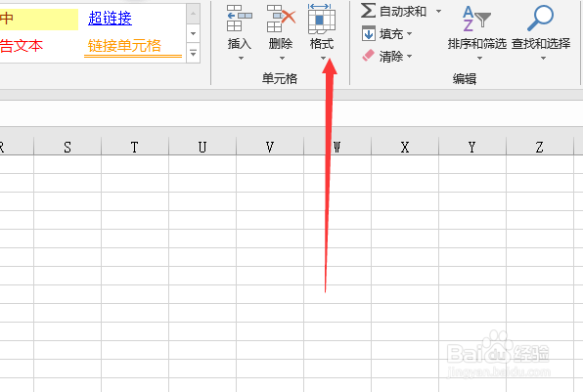Open the dropdown arrow under 删除
583x392 pixels.
(282, 58)
